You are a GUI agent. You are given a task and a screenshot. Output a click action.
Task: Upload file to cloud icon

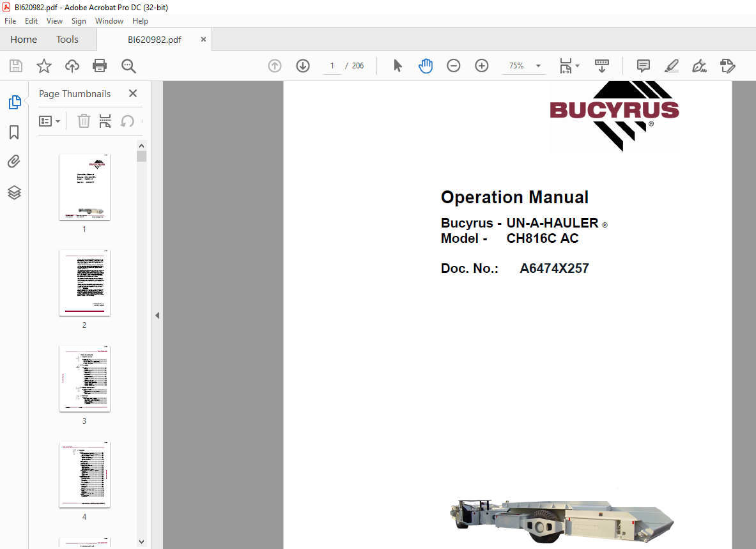point(72,66)
